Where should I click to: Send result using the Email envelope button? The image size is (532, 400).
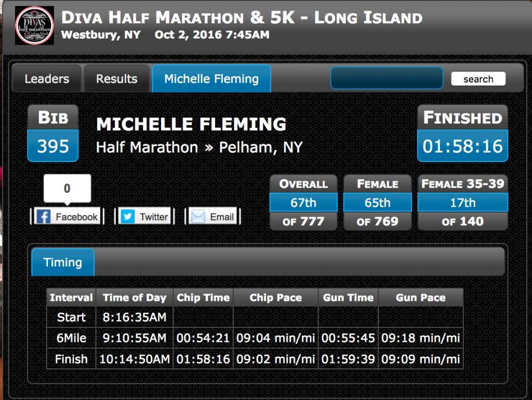pyautogui.click(x=212, y=216)
